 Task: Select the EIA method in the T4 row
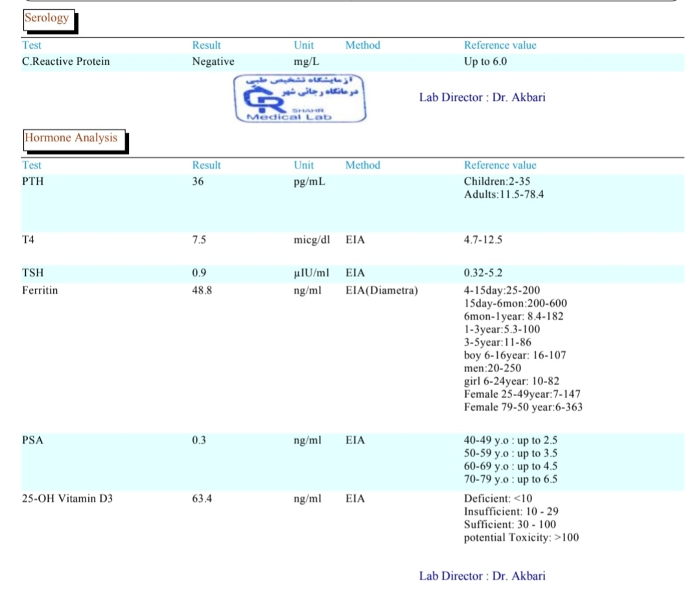[x=355, y=240]
